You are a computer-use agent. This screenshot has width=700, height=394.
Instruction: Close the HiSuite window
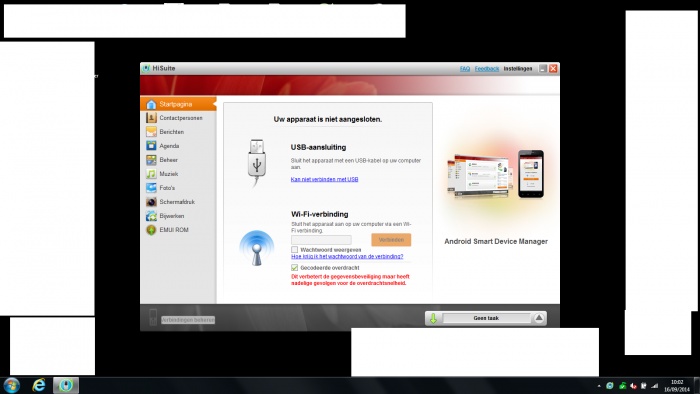pyautogui.click(x=553, y=68)
